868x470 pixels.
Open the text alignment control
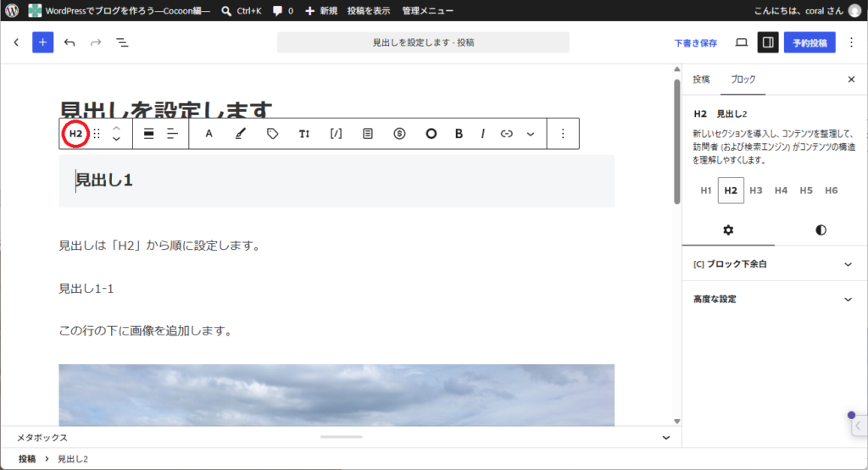173,134
